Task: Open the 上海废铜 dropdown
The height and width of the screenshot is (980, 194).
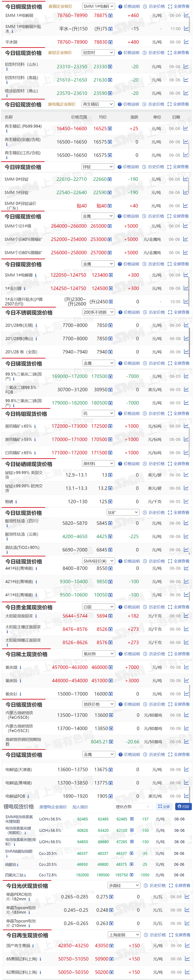Action: tap(124, 934)
